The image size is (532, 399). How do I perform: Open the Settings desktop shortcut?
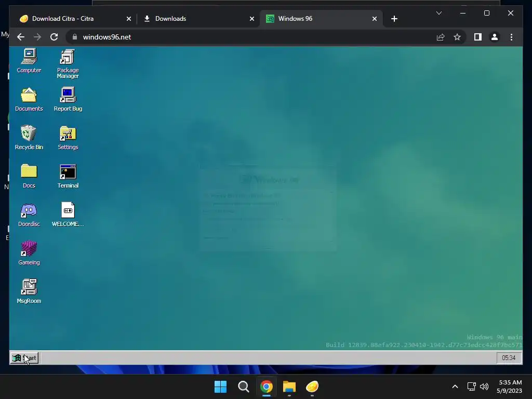point(68,137)
